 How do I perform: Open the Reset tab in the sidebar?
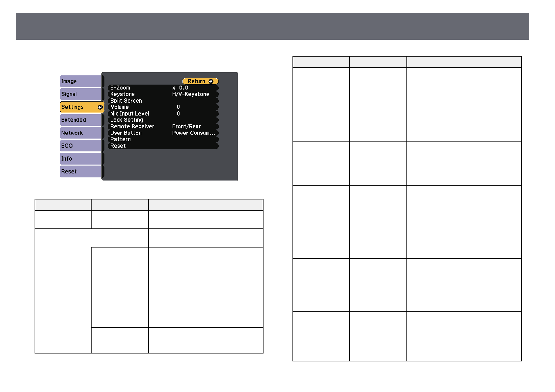(81, 171)
